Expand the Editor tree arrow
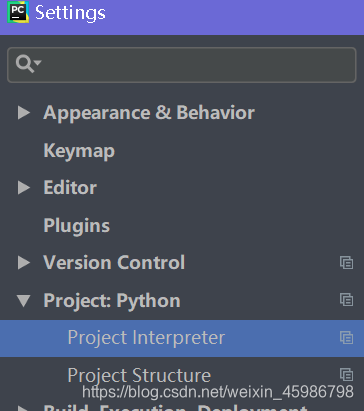Image resolution: width=364 pixels, height=411 pixels. coord(24,188)
